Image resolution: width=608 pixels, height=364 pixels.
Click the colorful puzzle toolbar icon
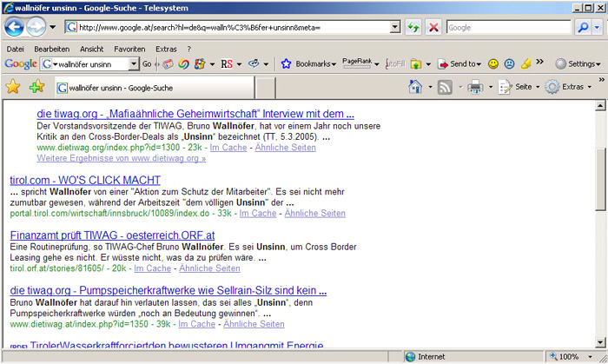[200, 64]
